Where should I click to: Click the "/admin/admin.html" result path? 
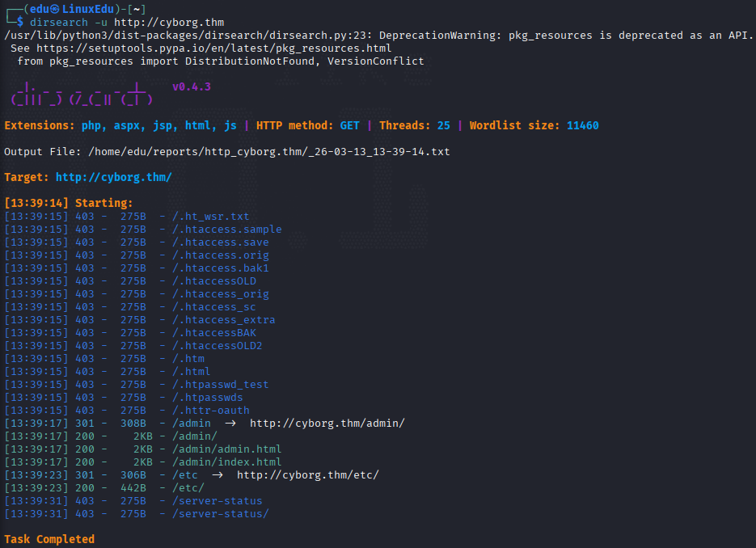(227, 449)
